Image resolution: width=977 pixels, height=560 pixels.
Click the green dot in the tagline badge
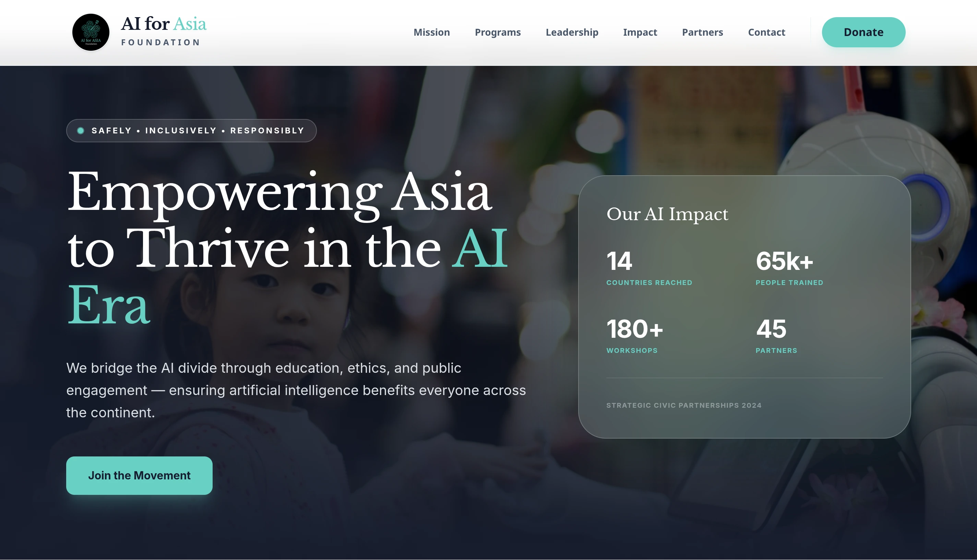coord(81,131)
